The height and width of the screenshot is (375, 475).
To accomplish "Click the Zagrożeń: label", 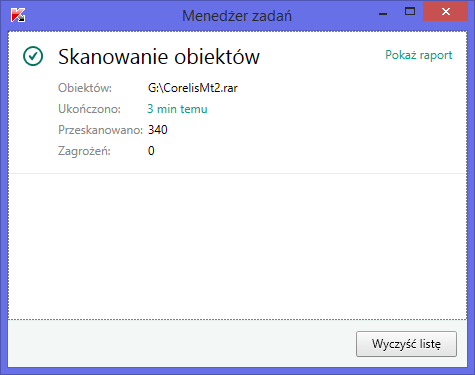I will (84, 151).
